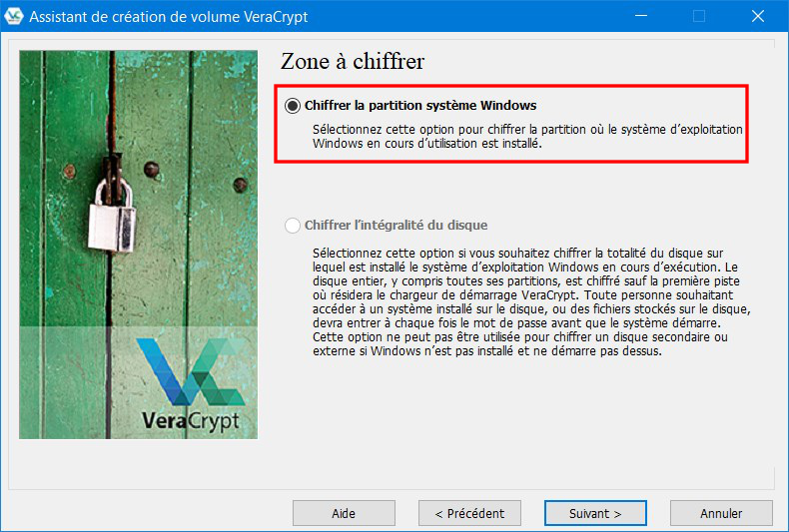Cancel the wizard with Annuler
Screen dimensions: 789x532
[721, 513]
